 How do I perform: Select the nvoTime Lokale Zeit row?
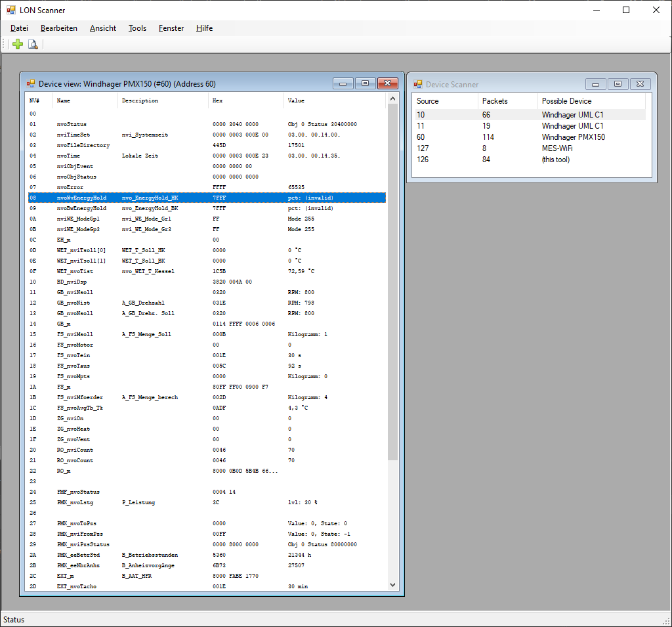(207, 156)
